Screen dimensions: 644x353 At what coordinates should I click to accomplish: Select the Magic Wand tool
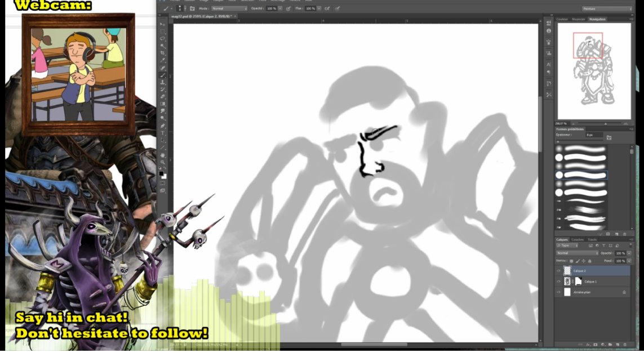point(162,45)
